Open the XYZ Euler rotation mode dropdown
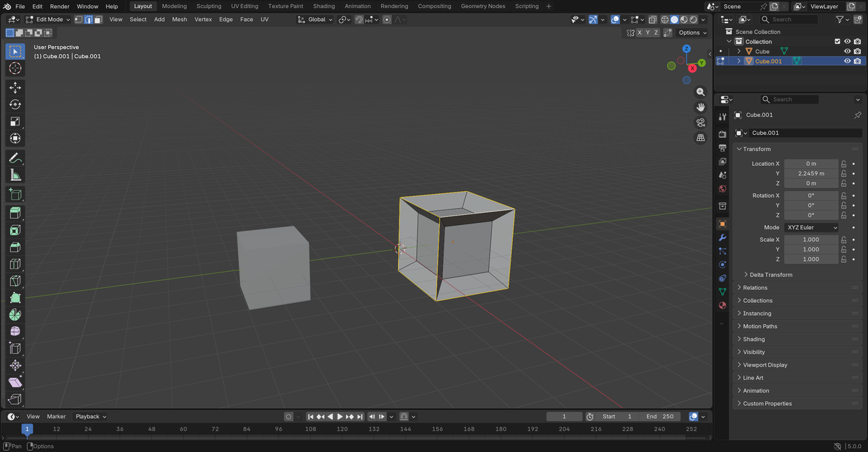The width and height of the screenshot is (868, 452). tap(812, 228)
